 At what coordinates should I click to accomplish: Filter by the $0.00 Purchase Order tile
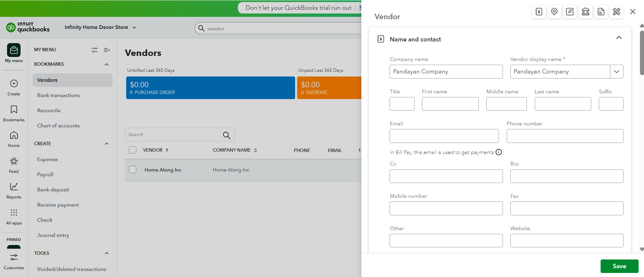tap(210, 88)
